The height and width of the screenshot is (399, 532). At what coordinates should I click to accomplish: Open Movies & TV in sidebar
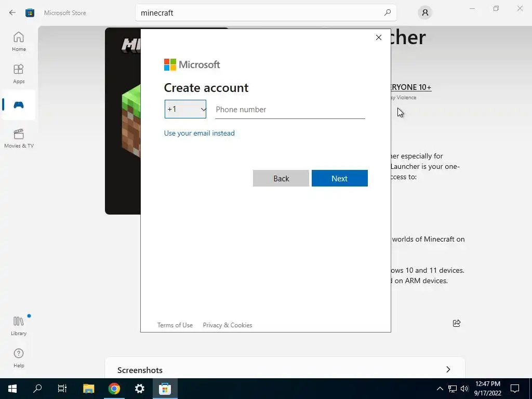(x=19, y=138)
